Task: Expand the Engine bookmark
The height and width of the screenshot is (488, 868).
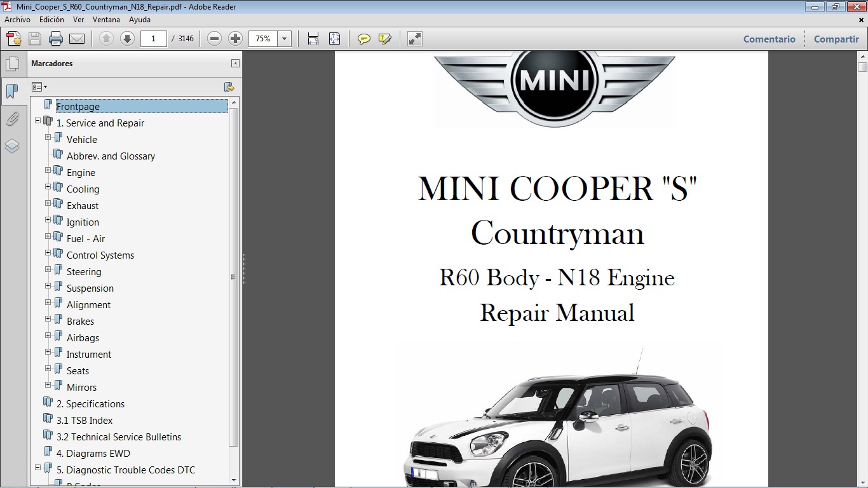Action: point(48,170)
